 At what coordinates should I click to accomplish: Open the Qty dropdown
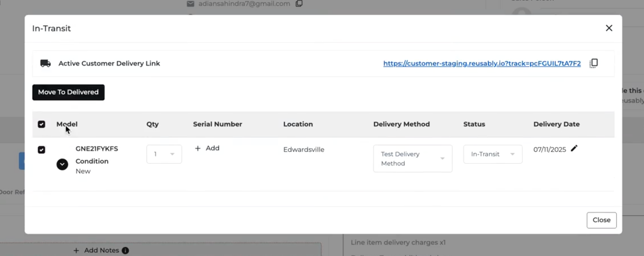pos(164,154)
